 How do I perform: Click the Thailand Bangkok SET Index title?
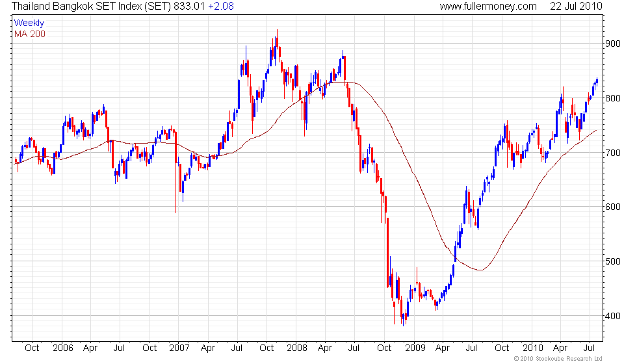click(91, 6)
